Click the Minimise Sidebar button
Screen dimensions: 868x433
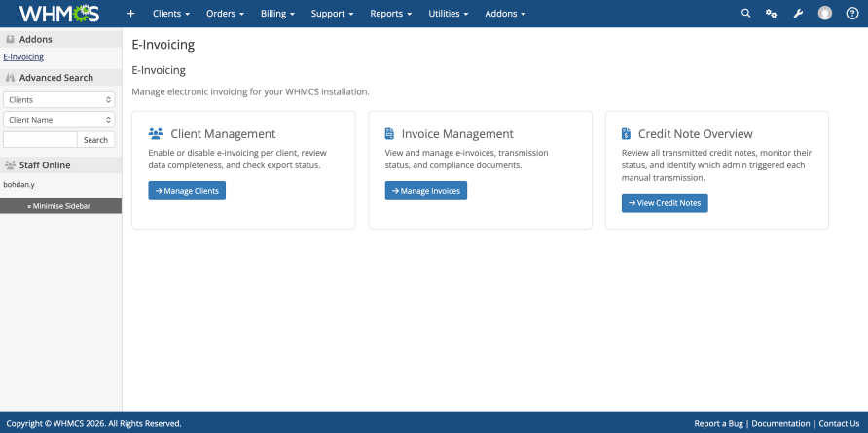[x=61, y=206]
